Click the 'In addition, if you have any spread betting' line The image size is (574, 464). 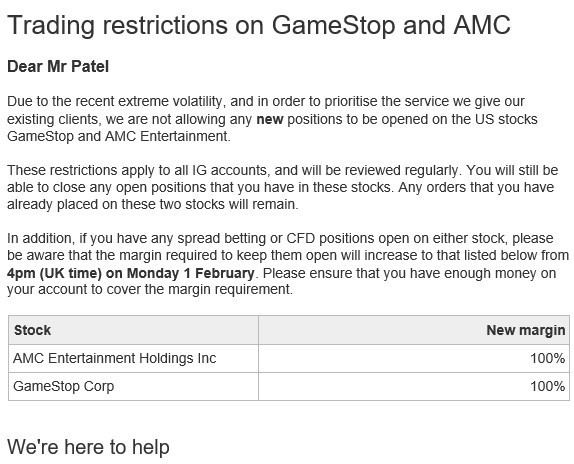[x=280, y=238]
